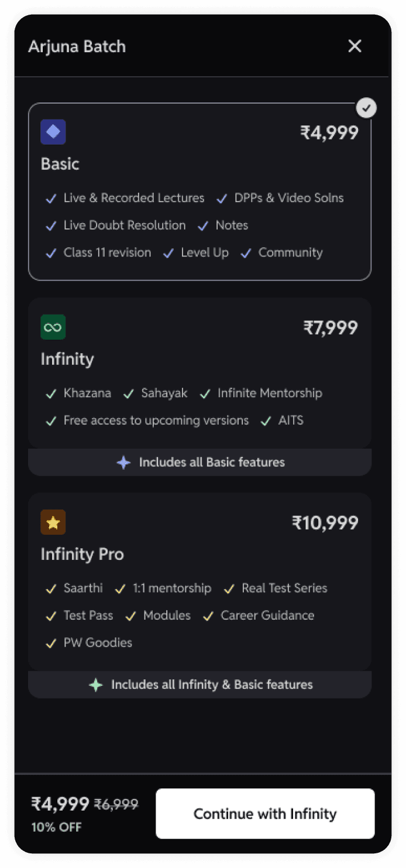Click the Continue with Infinity button

coord(265,814)
